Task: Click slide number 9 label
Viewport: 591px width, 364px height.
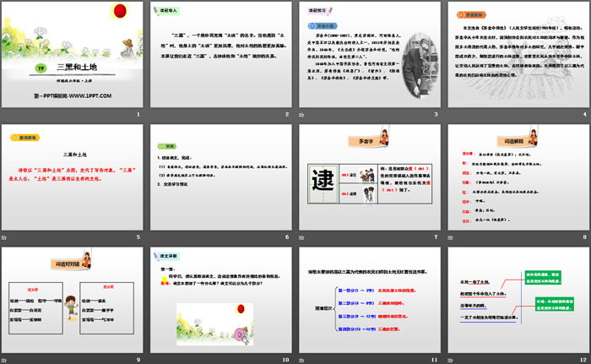Action: 138,360
